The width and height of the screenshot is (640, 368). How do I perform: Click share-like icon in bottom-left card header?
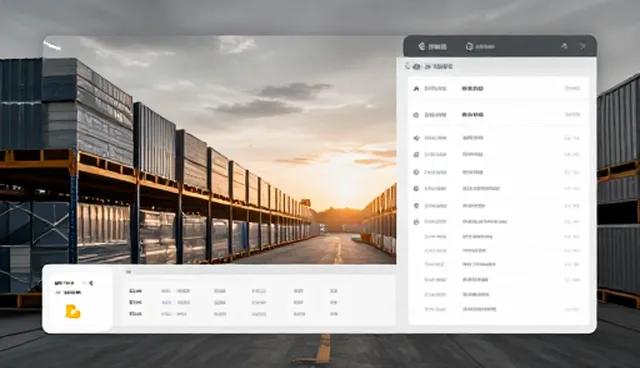point(91,283)
